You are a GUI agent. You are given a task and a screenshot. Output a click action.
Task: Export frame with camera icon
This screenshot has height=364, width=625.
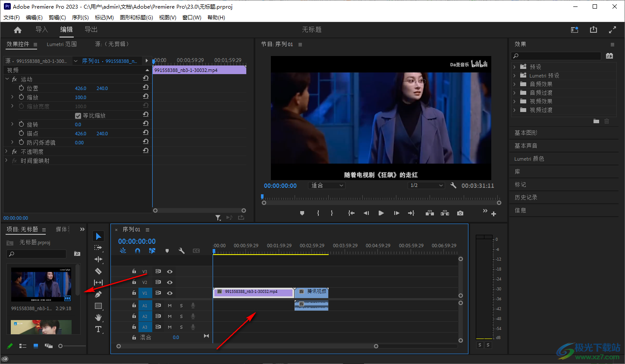click(460, 213)
